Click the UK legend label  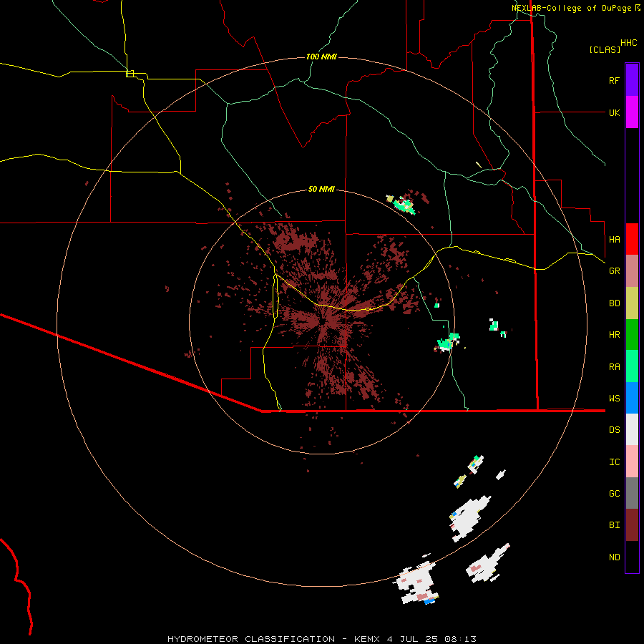[614, 112]
